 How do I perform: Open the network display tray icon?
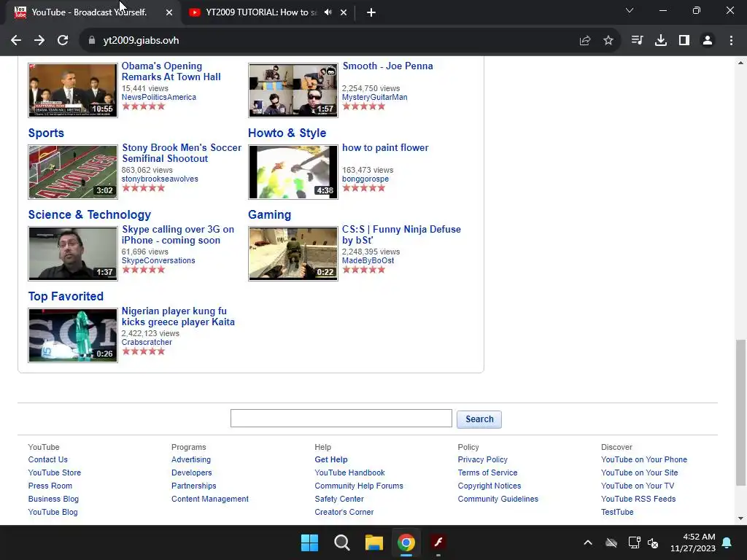click(634, 542)
